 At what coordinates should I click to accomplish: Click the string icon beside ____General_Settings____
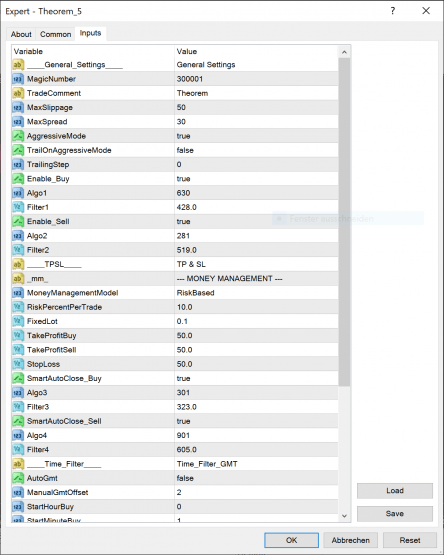click(18, 65)
